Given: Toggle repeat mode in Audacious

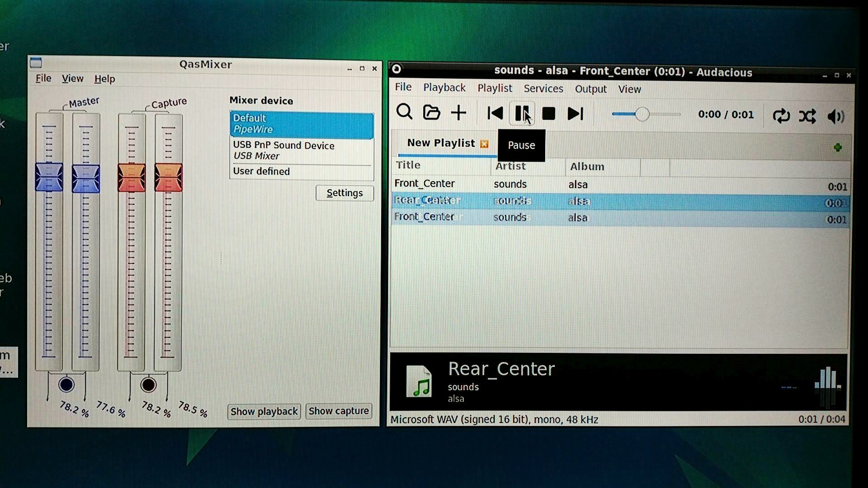Looking at the screenshot, I should (x=781, y=116).
